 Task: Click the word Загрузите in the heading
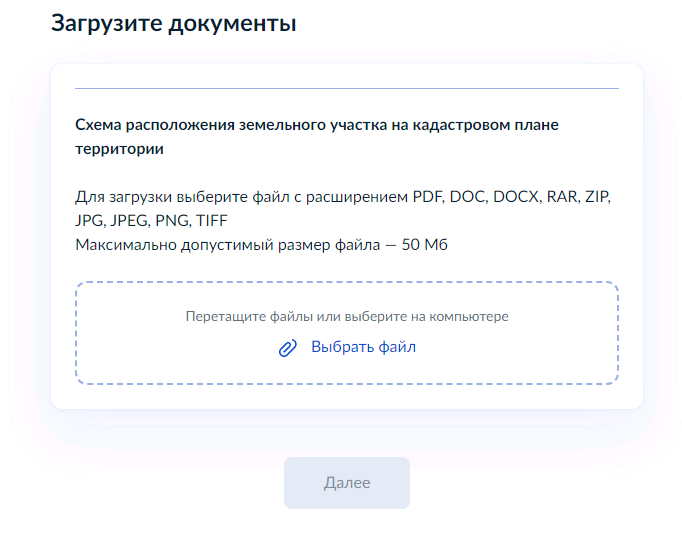pyautogui.click(x=107, y=23)
